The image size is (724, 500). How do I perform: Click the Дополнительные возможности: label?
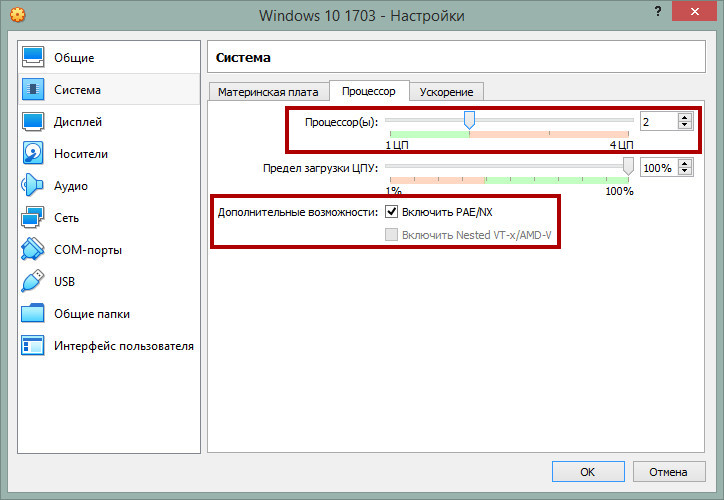[298, 212]
